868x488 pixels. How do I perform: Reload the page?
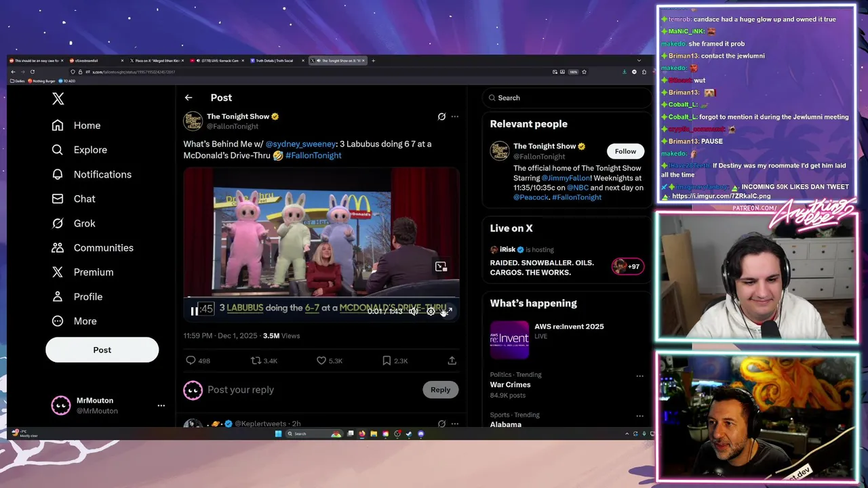32,72
